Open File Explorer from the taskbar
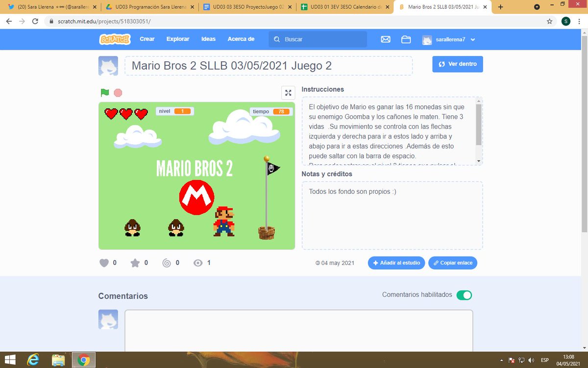This screenshot has height=368, width=588. (58, 360)
